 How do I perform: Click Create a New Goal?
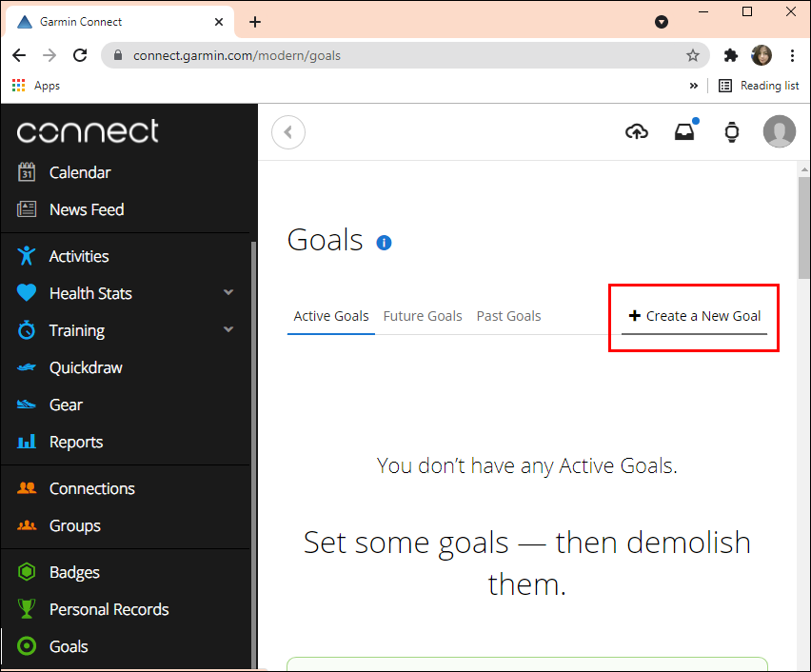pyautogui.click(x=695, y=316)
